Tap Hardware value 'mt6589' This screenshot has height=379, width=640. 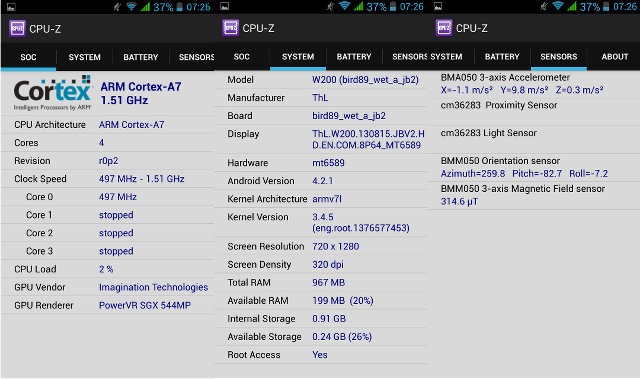point(328,163)
